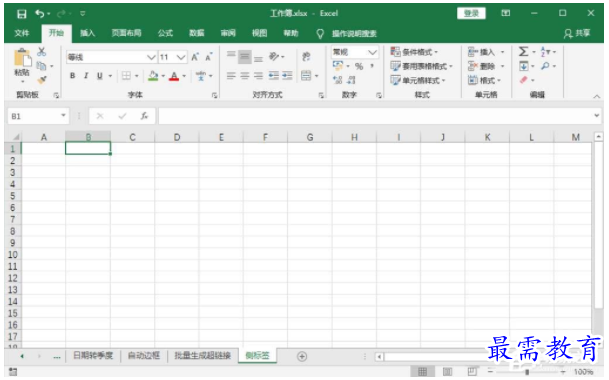
Task: Click the Merge & Center icon
Action: (306, 76)
